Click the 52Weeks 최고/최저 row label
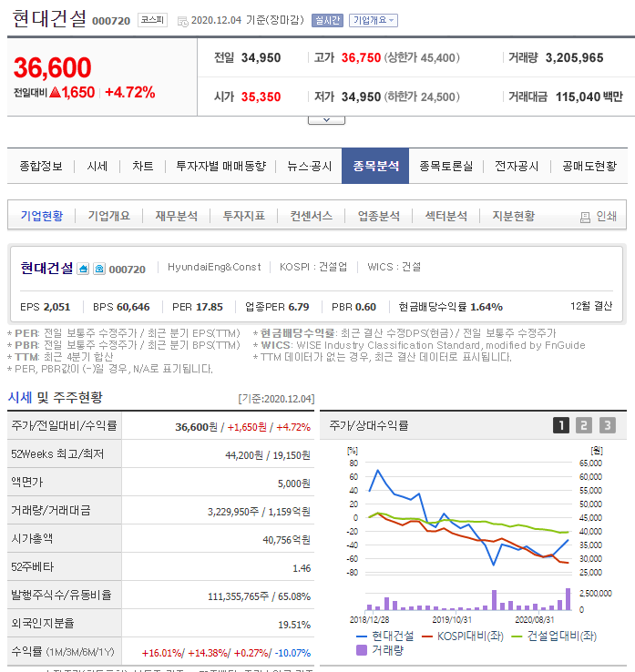Image resolution: width=635 pixels, height=672 pixels. 57,453
